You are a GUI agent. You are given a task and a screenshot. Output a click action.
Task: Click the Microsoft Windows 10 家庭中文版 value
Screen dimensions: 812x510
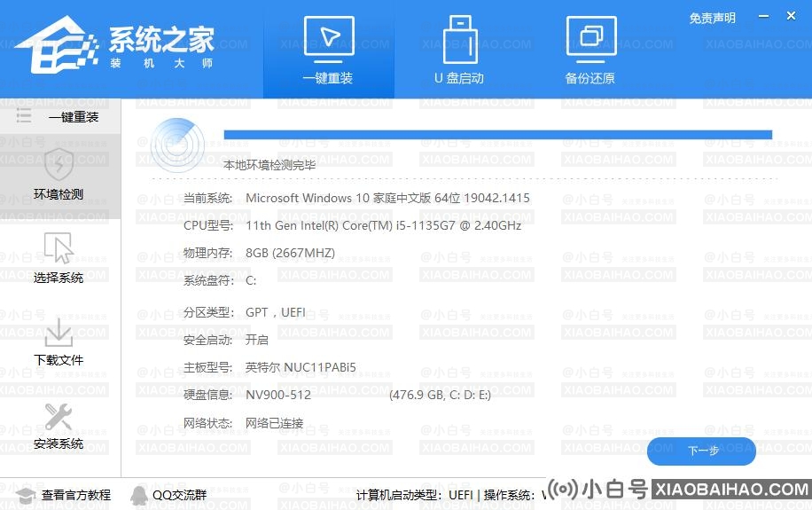pyautogui.click(x=388, y=198)
